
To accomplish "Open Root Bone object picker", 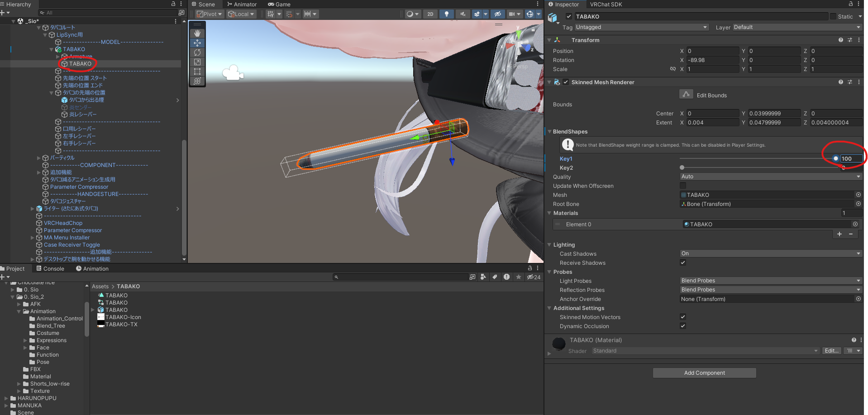I will coord(858,204).
